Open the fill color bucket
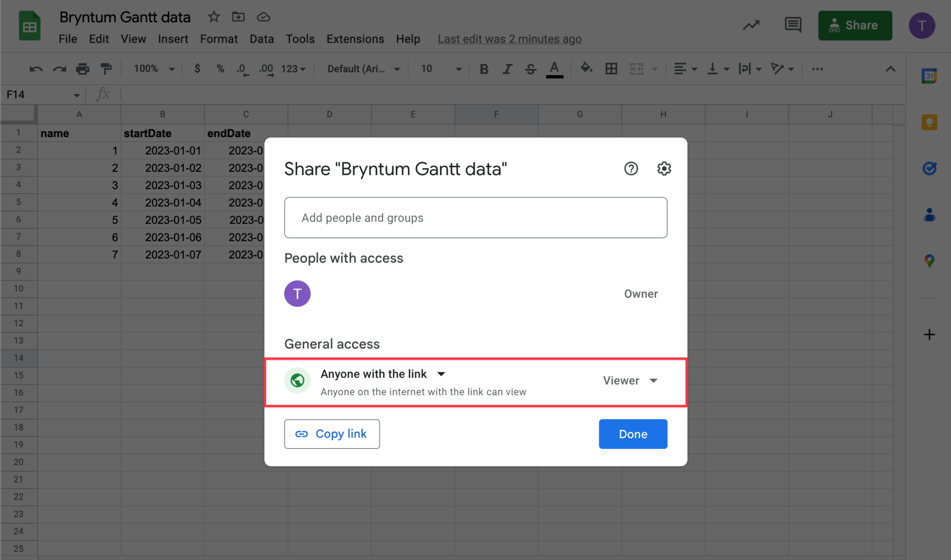 (586, 68)
